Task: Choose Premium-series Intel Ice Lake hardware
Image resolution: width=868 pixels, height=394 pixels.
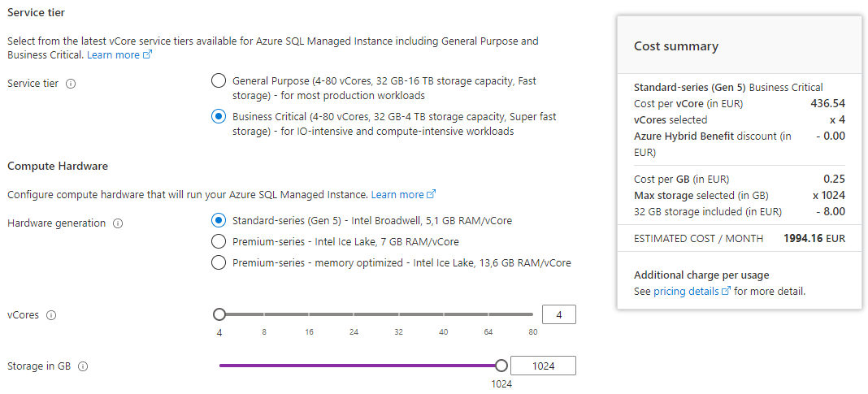Action: pos(218,241)
